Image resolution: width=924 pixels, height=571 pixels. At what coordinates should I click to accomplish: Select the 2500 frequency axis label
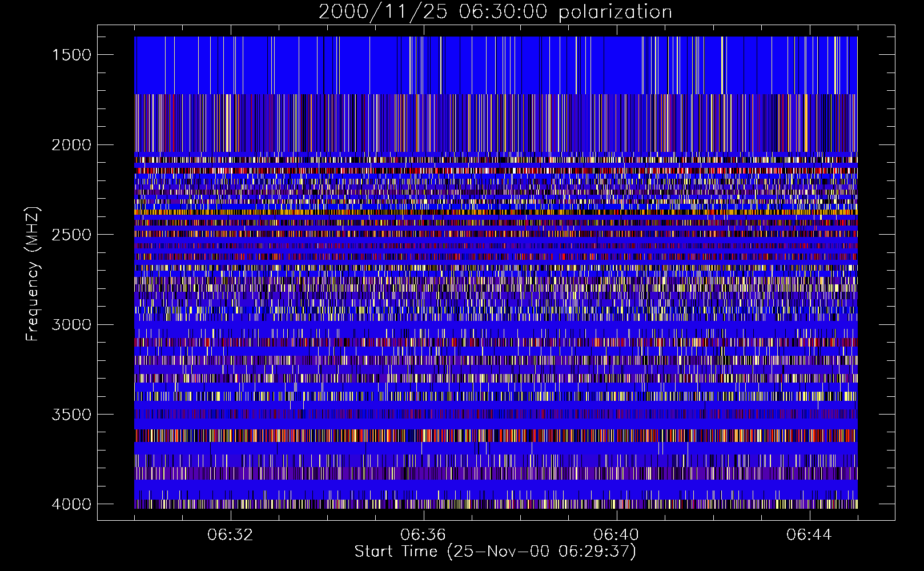71,235
